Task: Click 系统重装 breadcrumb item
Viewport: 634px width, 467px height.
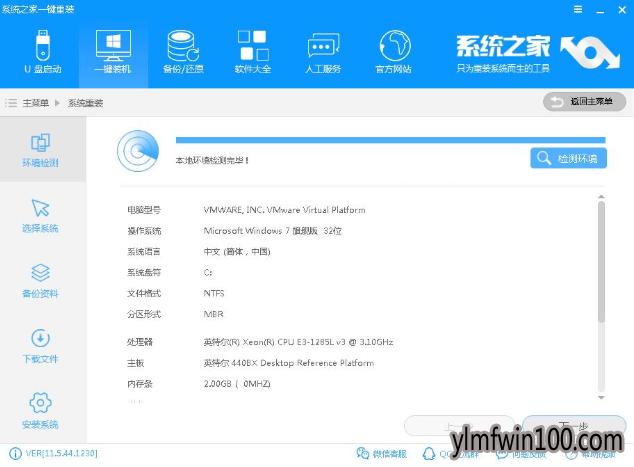Action: pyautogui.click(x=85, y=103)
